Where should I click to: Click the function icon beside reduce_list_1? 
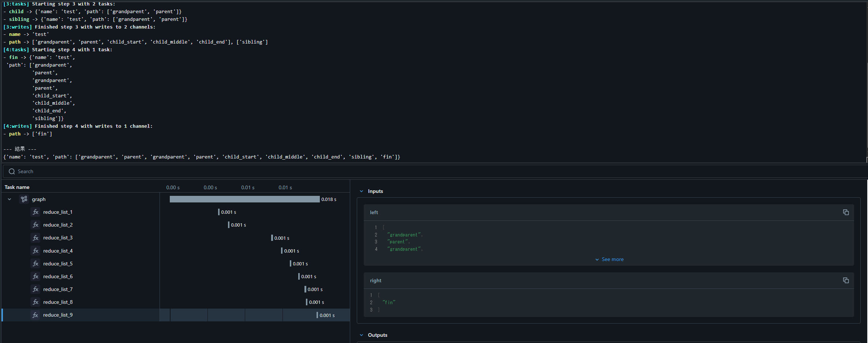coord(35,212)
